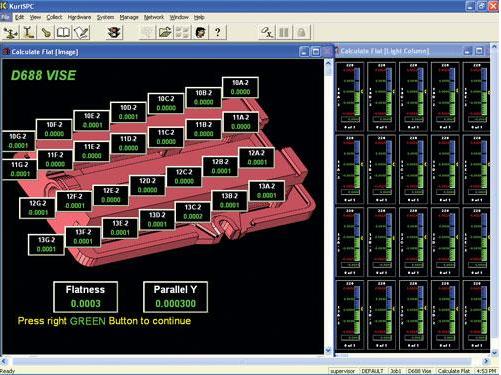This screenshot has width=501, height=375.
Task: Select the 13C-2 measurement label
Action: click(x=193, y=212)
